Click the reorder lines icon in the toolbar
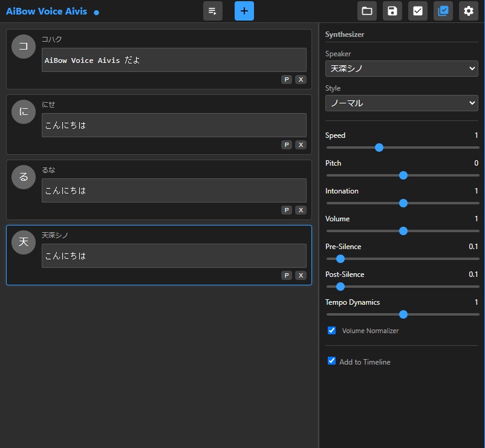The image size is (485, 448). point(212,11)
